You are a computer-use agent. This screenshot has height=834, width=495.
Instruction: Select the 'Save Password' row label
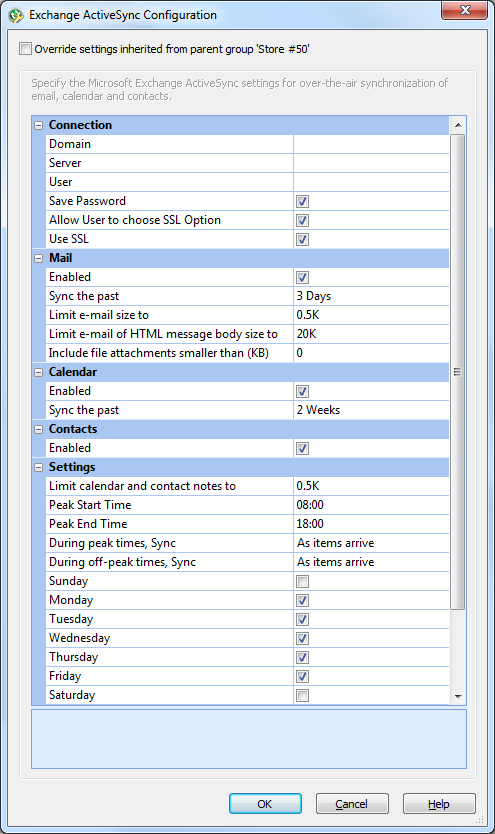(88, 201)
